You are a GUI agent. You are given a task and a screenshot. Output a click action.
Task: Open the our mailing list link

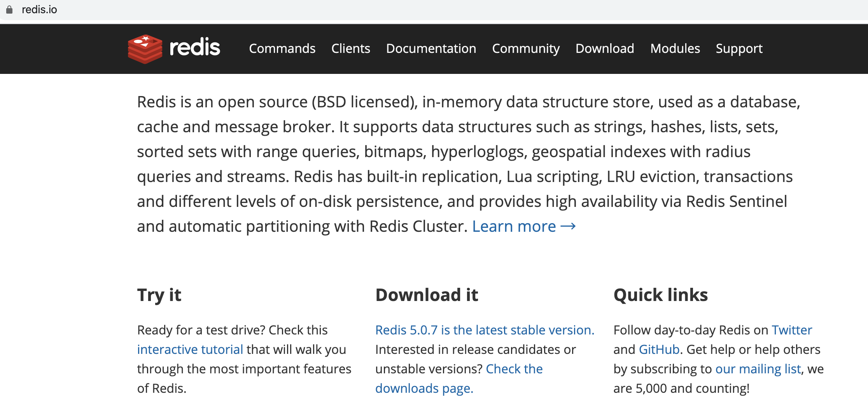[x=758, y=369]
